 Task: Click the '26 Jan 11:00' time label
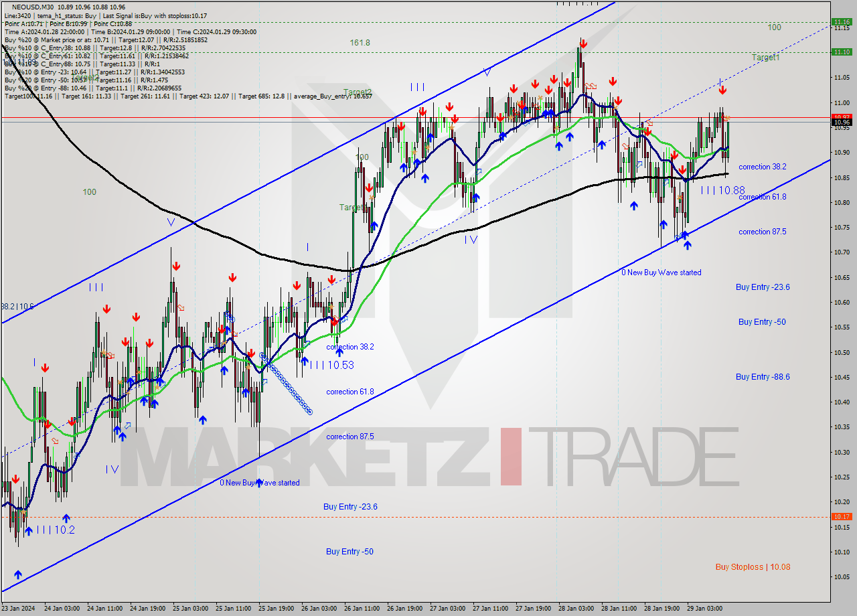point(362,609)
